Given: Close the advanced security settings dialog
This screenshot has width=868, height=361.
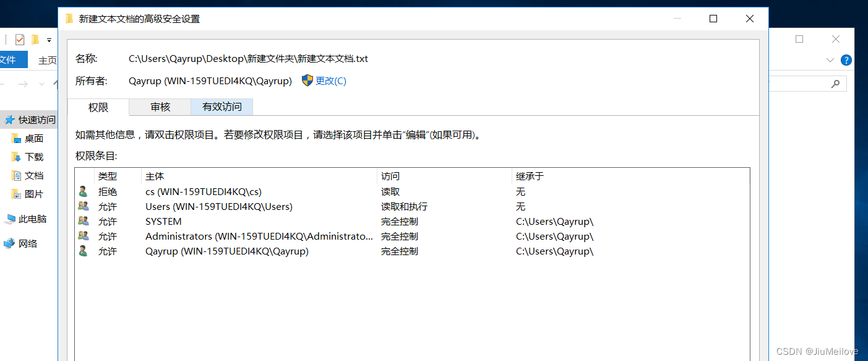Looking at the screenshot, I should (750, 19).
